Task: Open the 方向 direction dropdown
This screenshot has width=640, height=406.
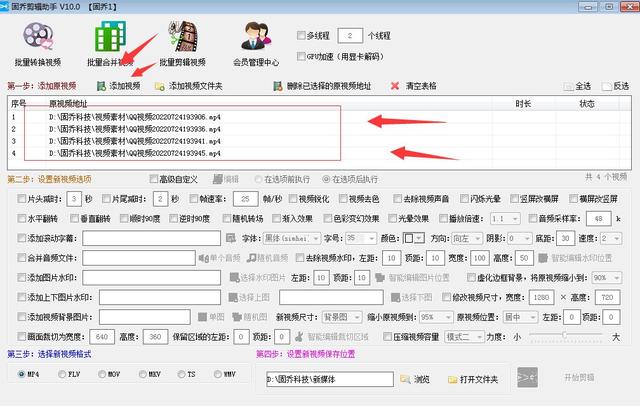Action: (x=467, y=238)
